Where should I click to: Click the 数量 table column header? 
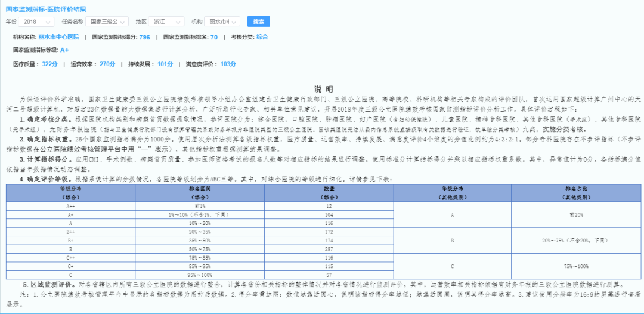[x=329, y=188]
